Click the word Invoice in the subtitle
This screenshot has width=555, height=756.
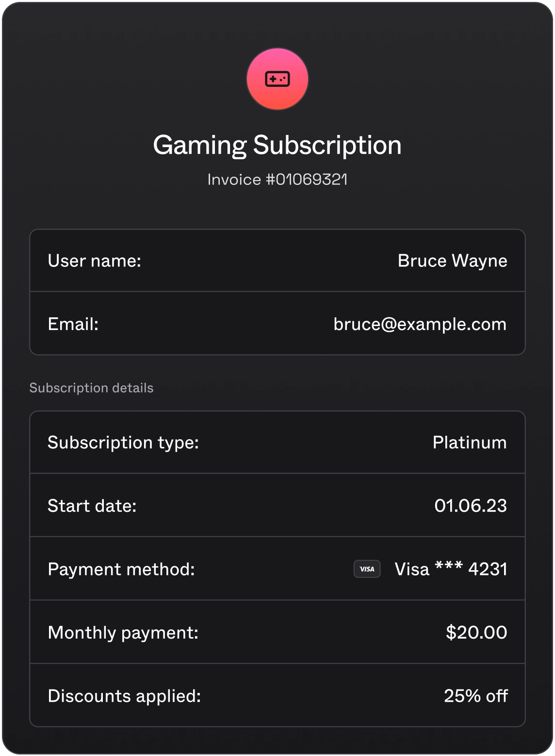234,180
